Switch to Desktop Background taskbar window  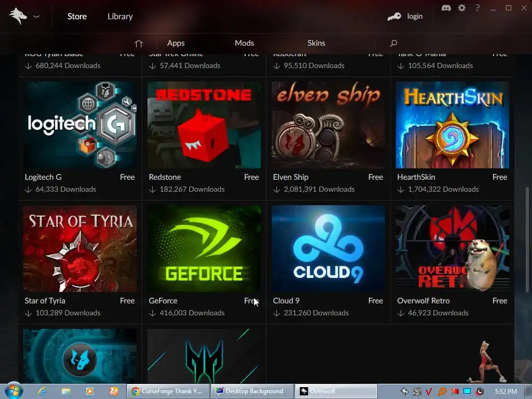[x=252, y=391]
